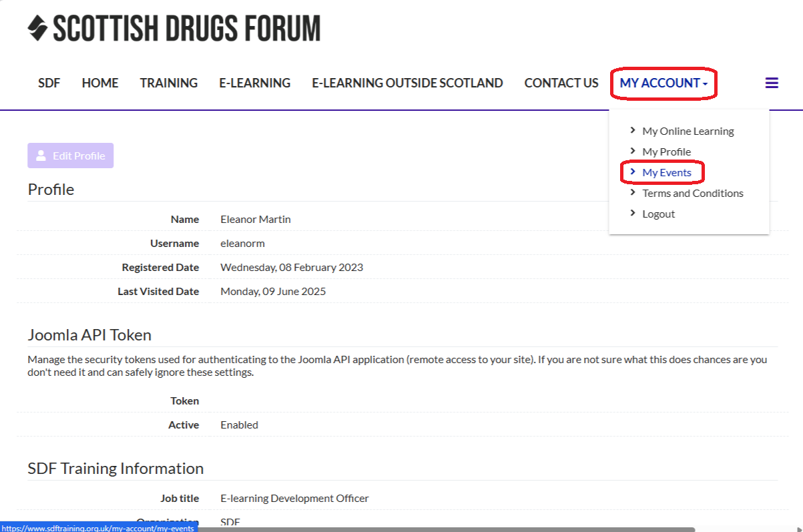Expand the caret arrow on MY ACCOUNT

point(704,83)
